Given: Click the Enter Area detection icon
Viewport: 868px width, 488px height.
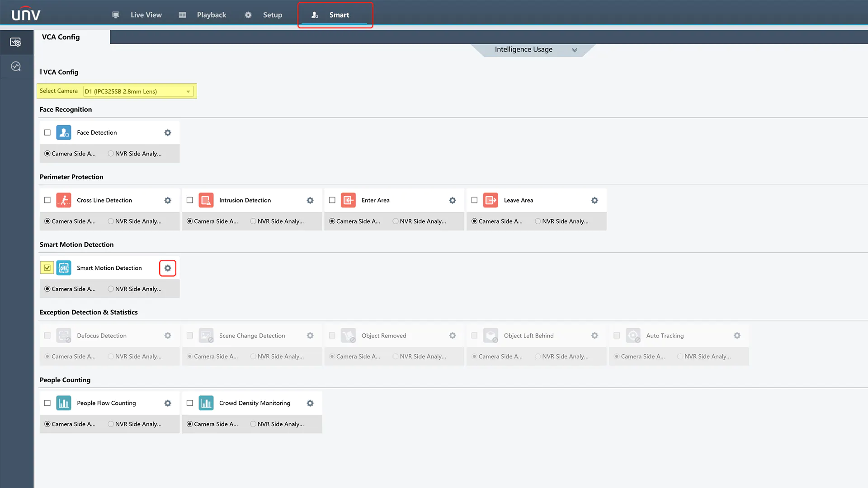Looking at the screenshot, I should 348,200.
